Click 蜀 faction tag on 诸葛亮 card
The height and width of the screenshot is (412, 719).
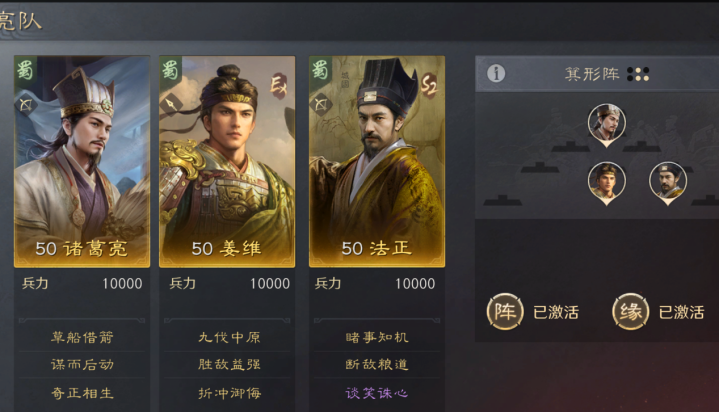pos(26,70)
